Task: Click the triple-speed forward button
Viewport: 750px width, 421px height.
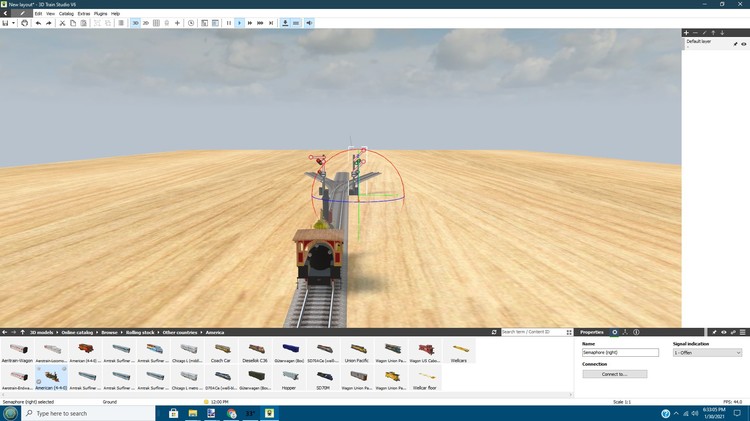Action: click(260, 23)
